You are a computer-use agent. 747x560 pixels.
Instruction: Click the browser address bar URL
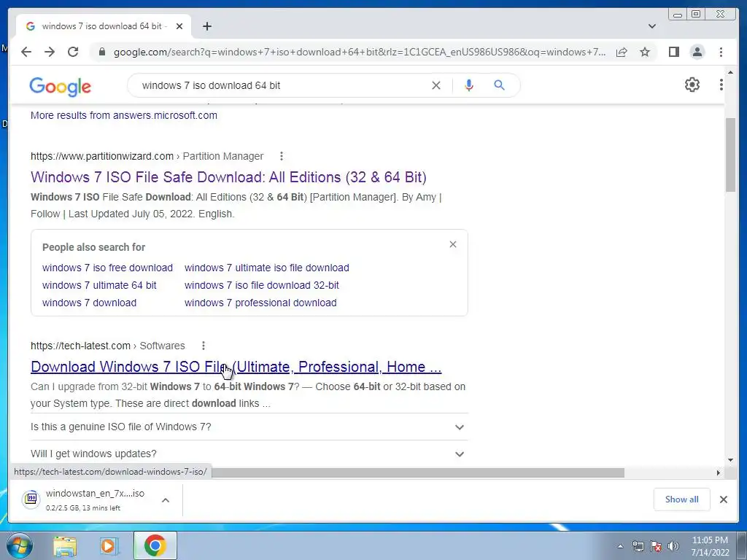360,52
